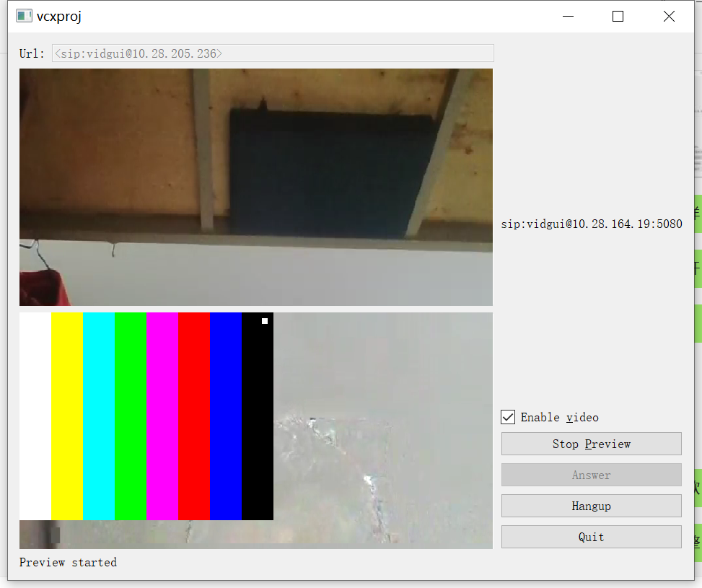Click the magenta bar in the test pattern
The width and height of the screenshot is (702, 588).
(162, 416)
